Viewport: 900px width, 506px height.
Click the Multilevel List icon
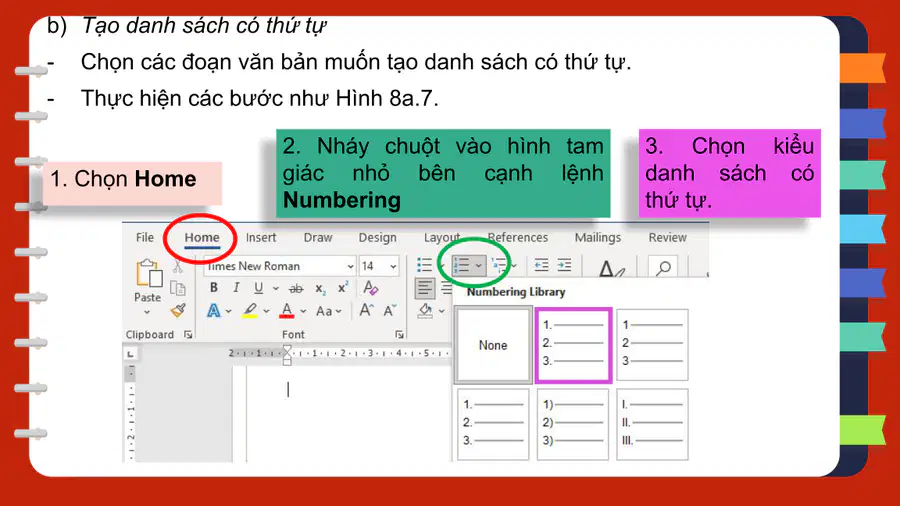(499, 265)
